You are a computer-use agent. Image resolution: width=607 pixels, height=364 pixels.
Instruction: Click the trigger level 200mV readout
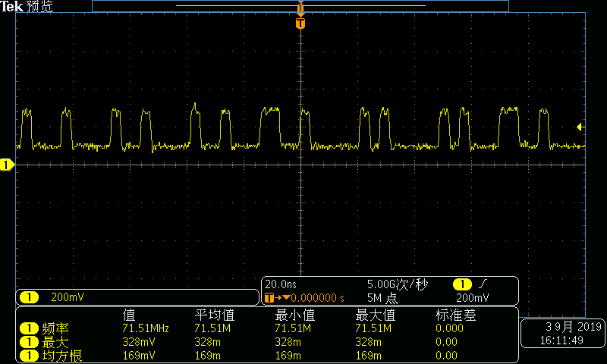pyautogui.click(x=472, y=298)
